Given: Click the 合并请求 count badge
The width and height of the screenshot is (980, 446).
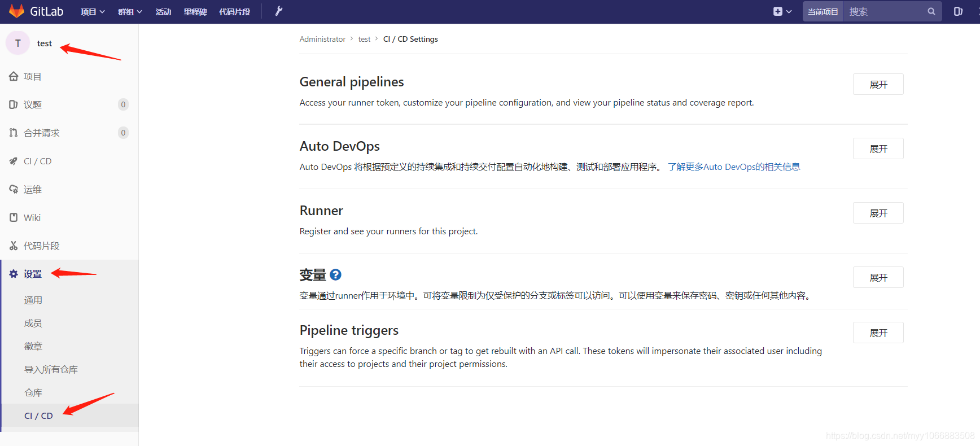Looking at the screenshot, I should pyautogui.click(x=123, y=133).
